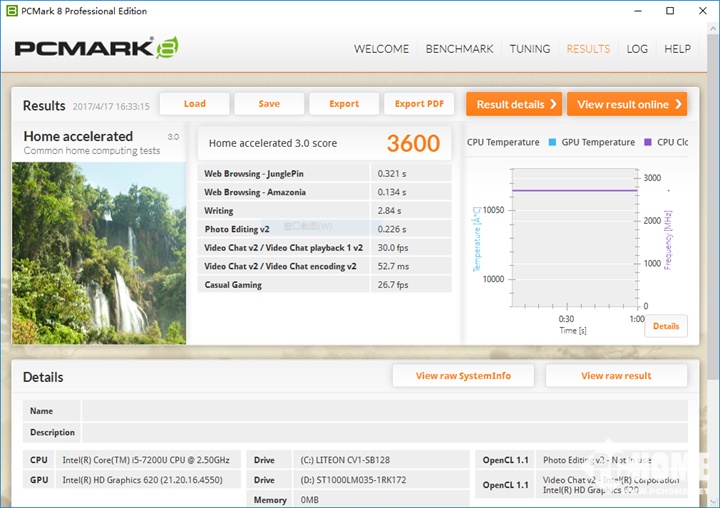
Task: Click the PCMark 8 logo
Action: point(97,48)
